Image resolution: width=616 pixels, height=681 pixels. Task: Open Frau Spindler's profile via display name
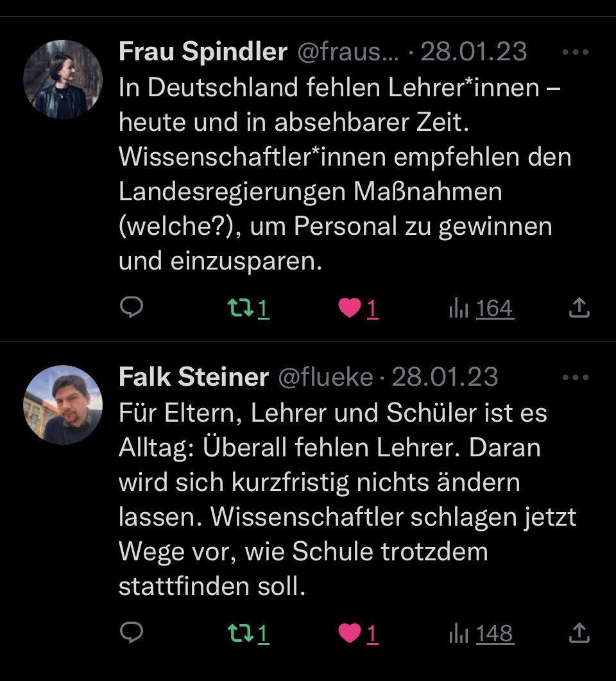pos(203,52)
